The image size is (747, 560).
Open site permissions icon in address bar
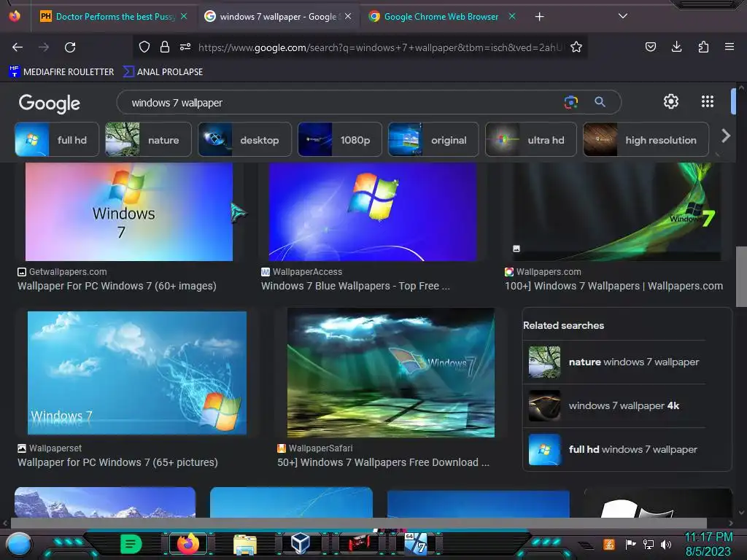[x=185, y=47]
